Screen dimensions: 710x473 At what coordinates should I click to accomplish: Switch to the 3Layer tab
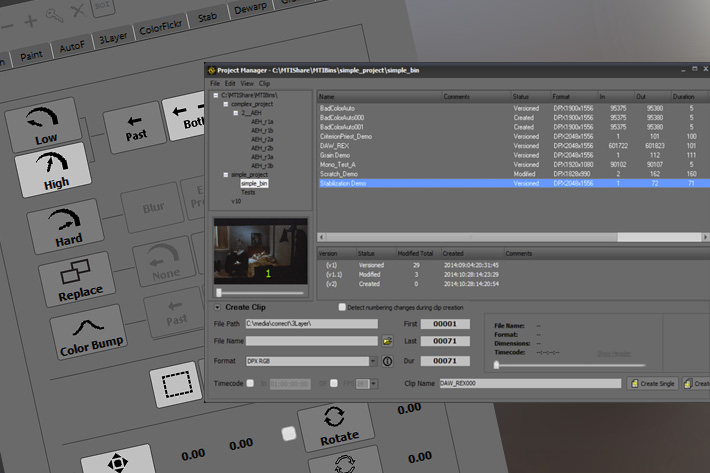(x=113, y=37)
